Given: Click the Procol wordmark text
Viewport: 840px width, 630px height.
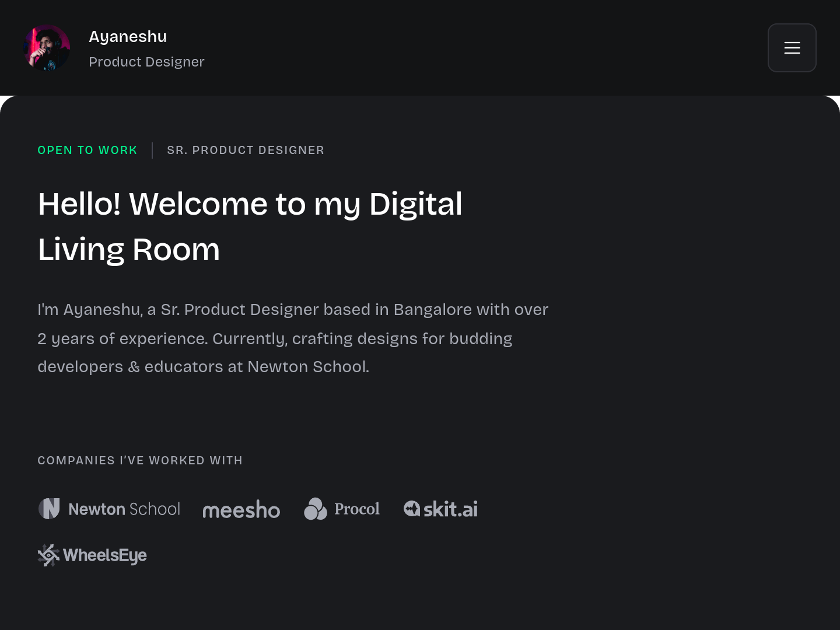Looking at the screenshot, I should tap(356, 509).
